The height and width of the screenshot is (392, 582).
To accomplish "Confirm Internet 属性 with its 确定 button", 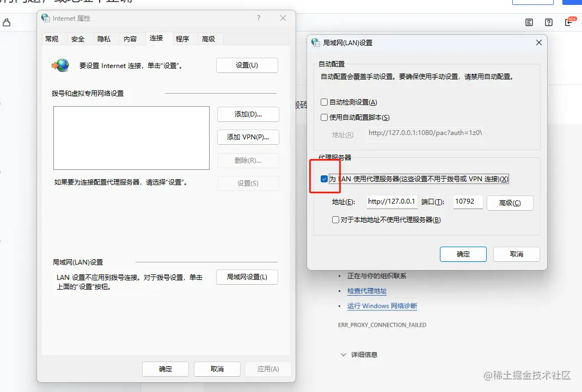I will 166,369.
